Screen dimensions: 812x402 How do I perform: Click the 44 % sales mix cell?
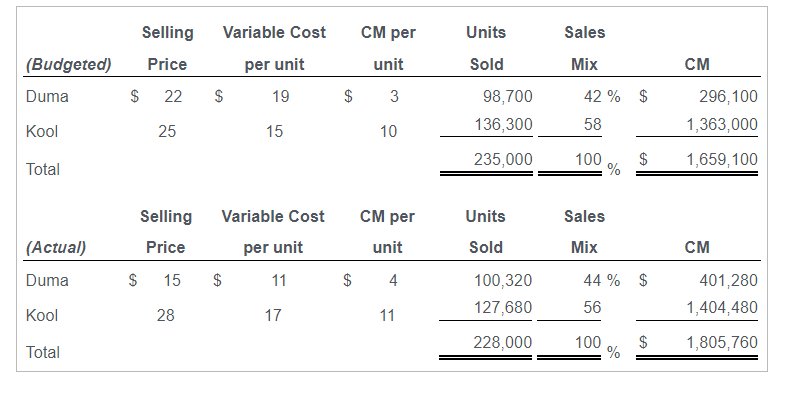click(601, 280)
